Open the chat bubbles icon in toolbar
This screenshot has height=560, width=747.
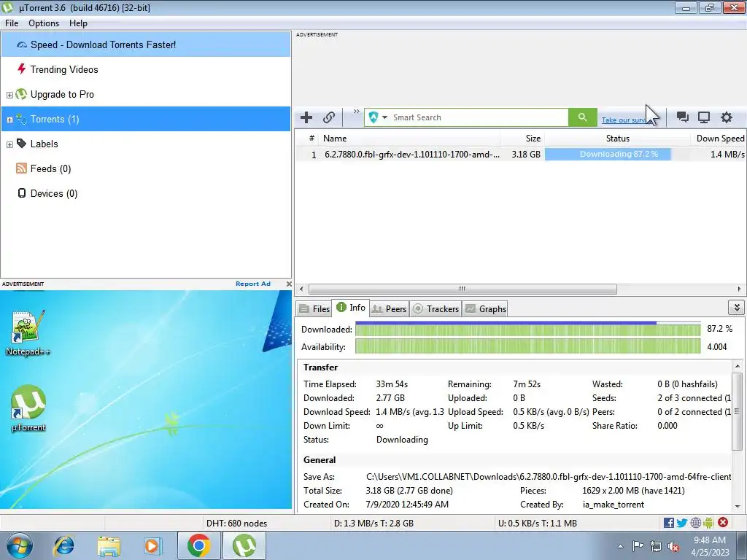point(682,117)
